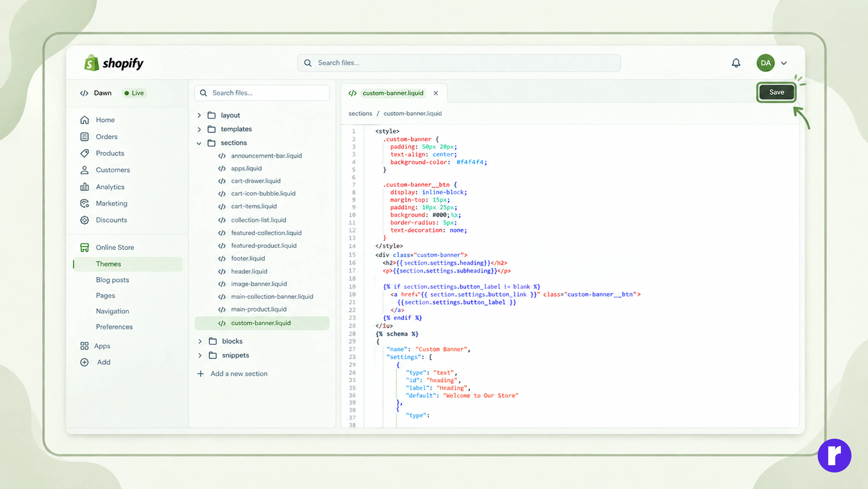This screenshot has height=489, width=868.
Task: Open Navigation under Online Store
Action: coord(113,311)
